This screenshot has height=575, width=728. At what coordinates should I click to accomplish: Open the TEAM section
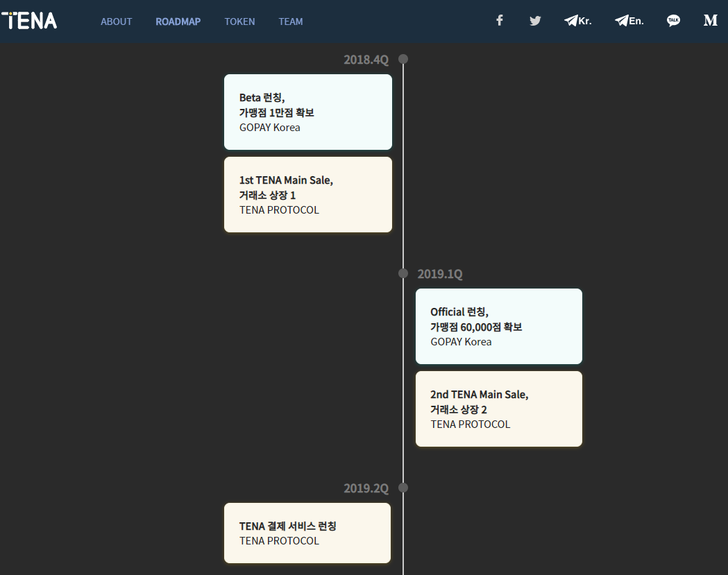(x=291, y=22)
